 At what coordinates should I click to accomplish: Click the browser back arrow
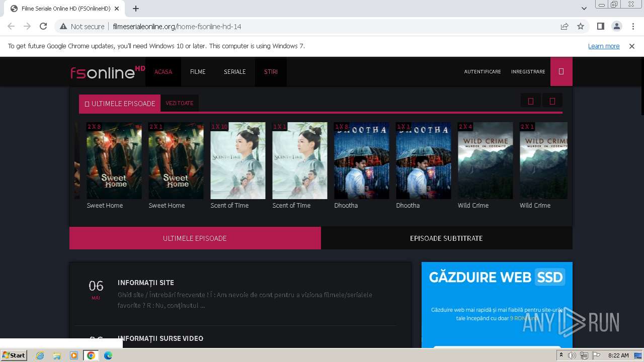(x=11, y=26)
